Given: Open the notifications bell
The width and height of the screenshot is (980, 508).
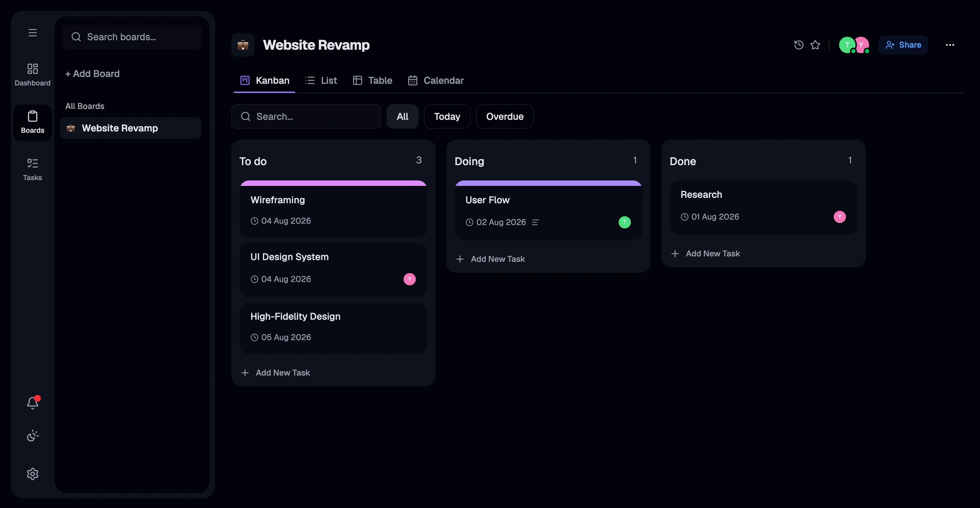Looking at the screenshot, I should [x=33, y=402].
